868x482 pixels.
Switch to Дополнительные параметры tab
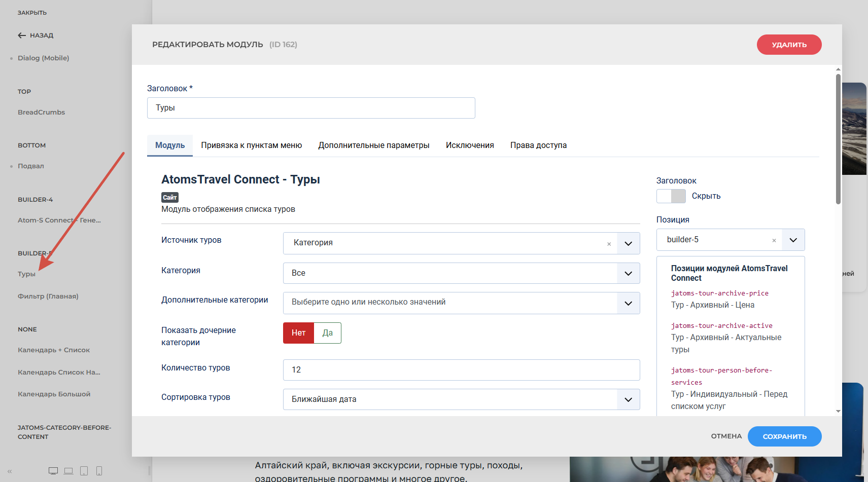374,145
